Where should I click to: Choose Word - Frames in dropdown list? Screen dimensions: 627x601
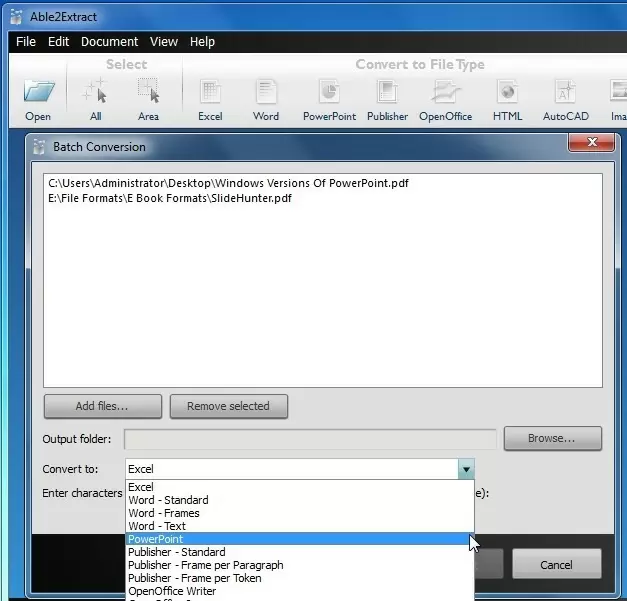point(164,513)
